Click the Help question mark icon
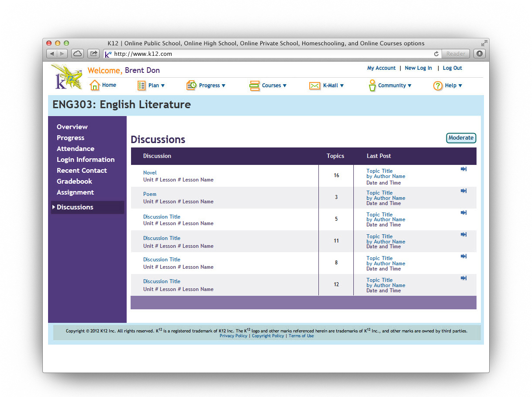The width and height of the screenshot is (532, 397). [x=438, y=86]
